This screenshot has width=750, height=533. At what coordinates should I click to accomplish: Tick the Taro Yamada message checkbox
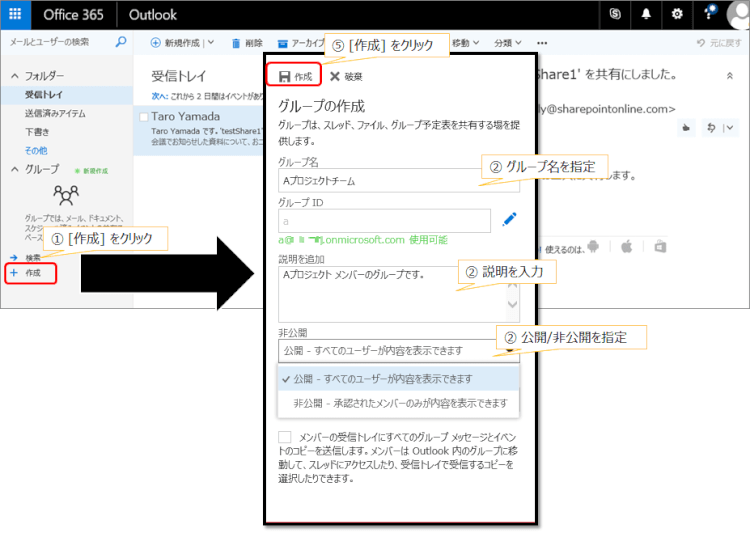143,117
